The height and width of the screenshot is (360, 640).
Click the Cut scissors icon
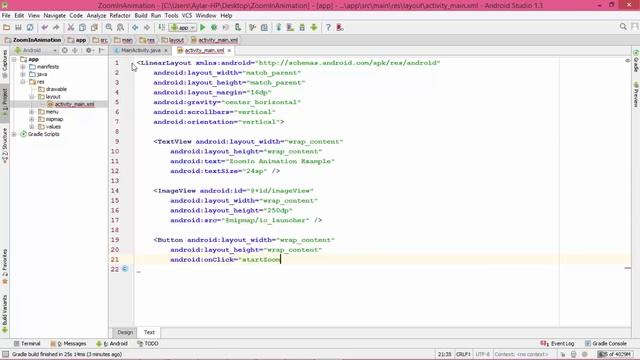(71, 27)
